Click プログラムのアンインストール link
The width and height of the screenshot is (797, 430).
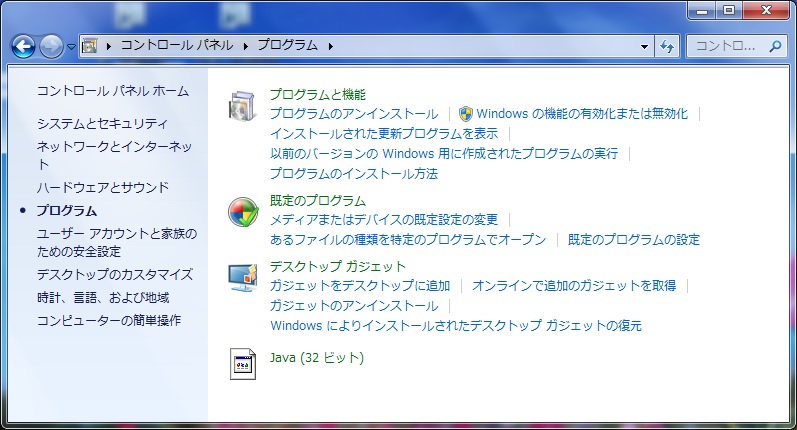[x=354, y=113]
